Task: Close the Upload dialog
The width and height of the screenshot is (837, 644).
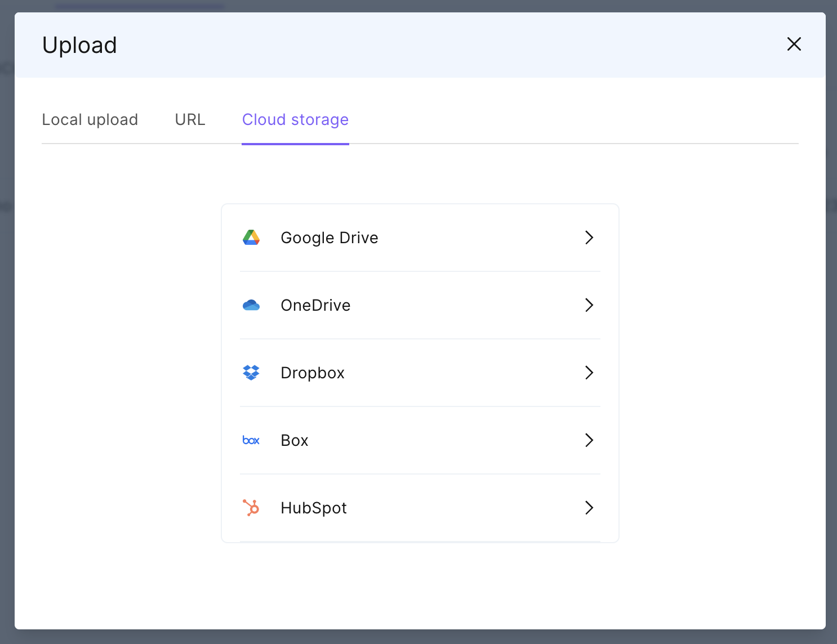Action: [794, 44]
